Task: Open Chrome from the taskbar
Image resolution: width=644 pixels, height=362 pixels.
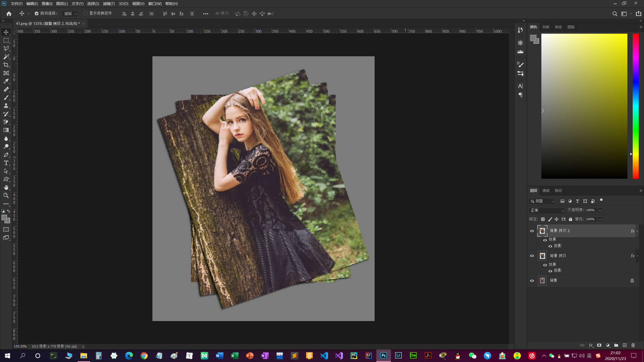Action: (144, 356)
